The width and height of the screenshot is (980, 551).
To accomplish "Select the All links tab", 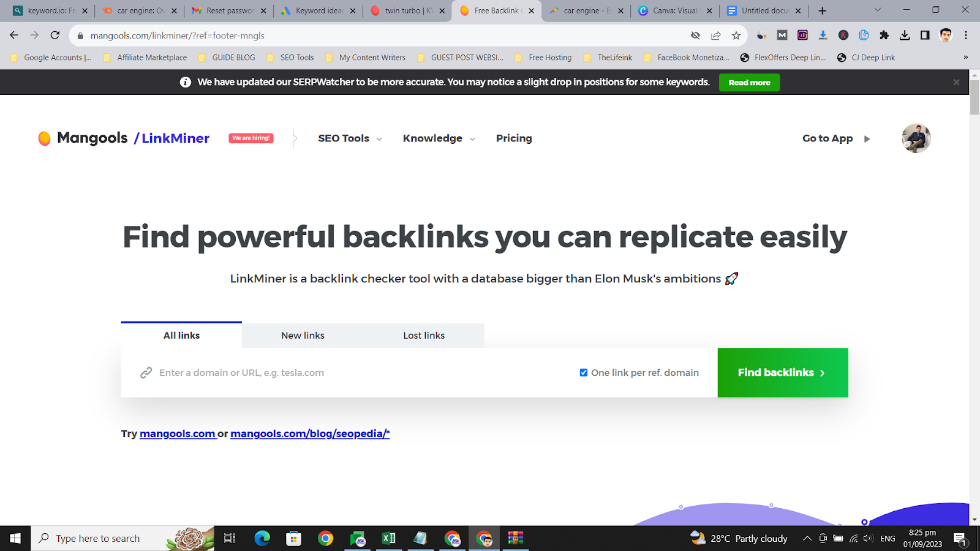I will [181, 335].
